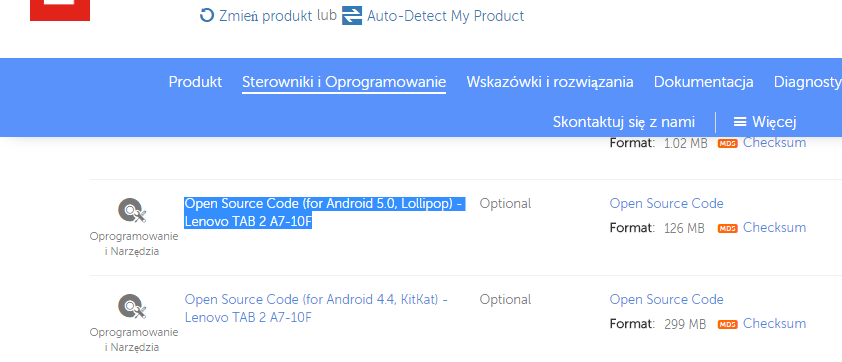This screenshot has width=842, height=362.
Task: Expand the Więcej menu
Action: click(x=765, y=122)
